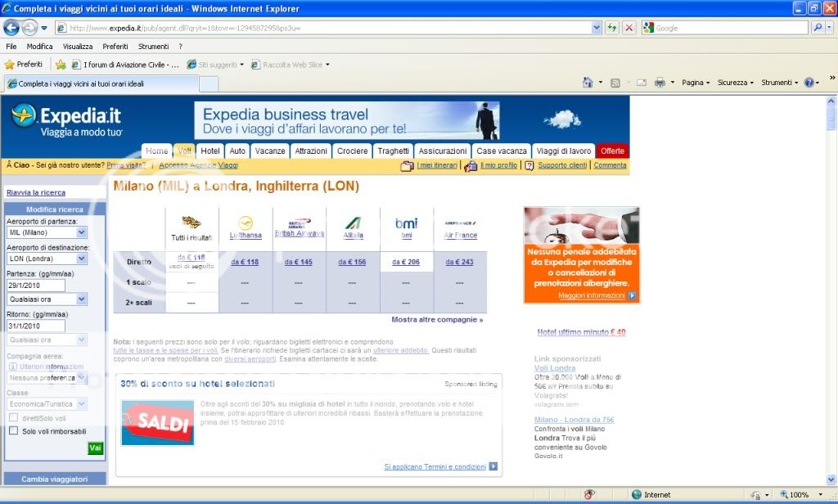Click the magnifier search icon beside Google box
The width and height of the screenshot is (838, 504).
pos(818,28)
